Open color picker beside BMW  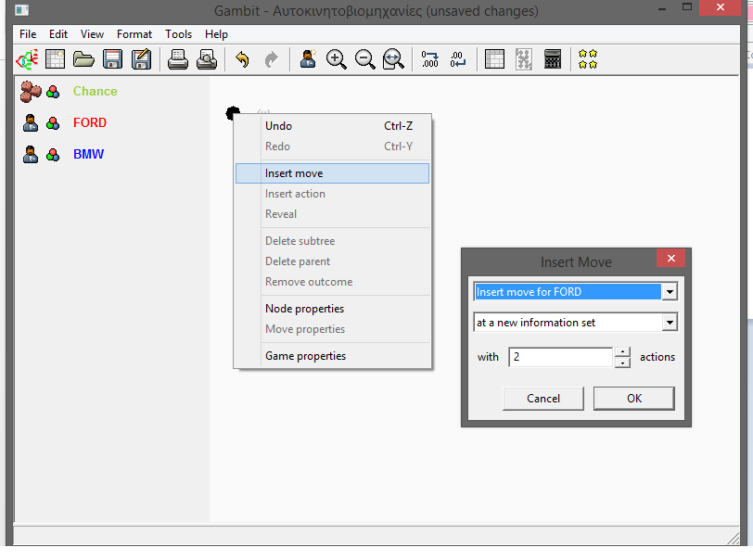pyautogui.click(x=53, y=155)
